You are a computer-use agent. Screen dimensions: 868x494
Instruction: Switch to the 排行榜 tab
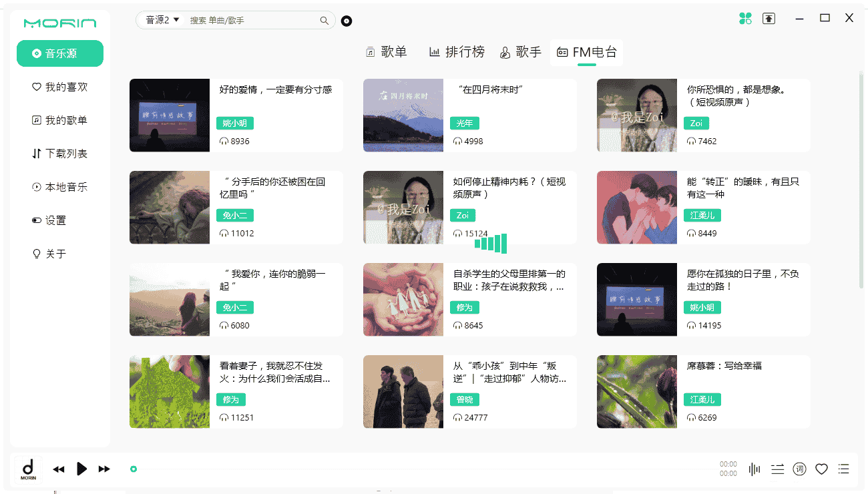(x=457, y=52)
